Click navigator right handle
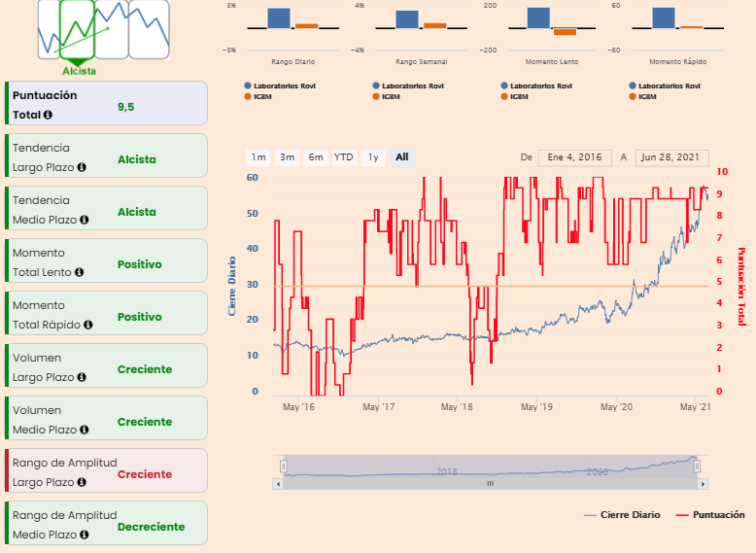Screen dimensions: 756x553 point(697,467)
